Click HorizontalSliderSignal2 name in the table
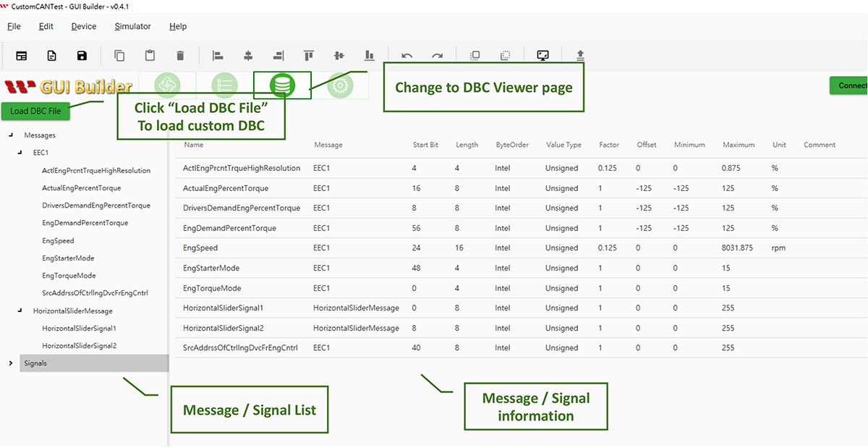Viewport: 868px width, 448px height. coord(224,328)
